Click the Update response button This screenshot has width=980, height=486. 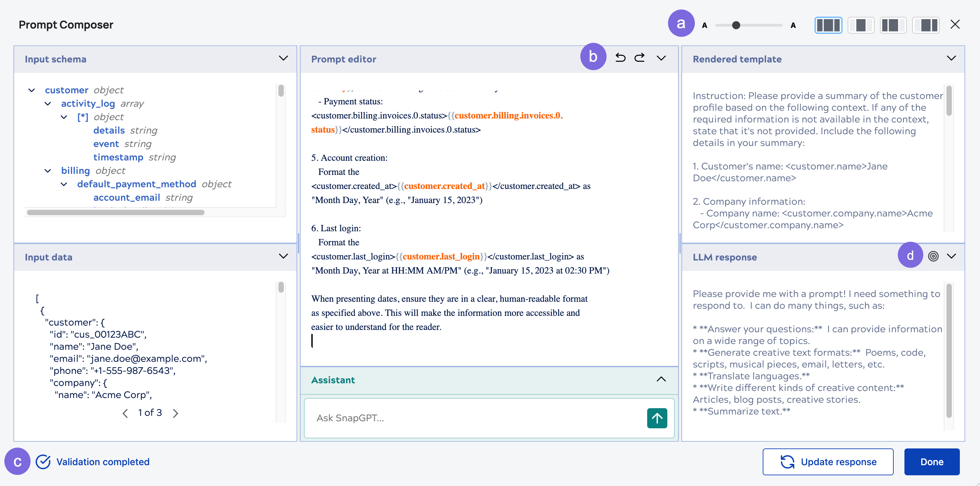[x=828, y=461]
